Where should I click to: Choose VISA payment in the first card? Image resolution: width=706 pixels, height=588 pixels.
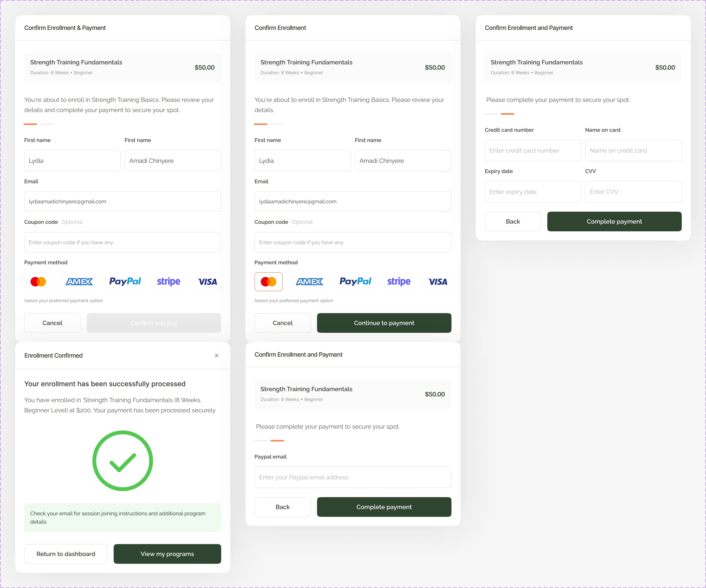click(207, 282)
